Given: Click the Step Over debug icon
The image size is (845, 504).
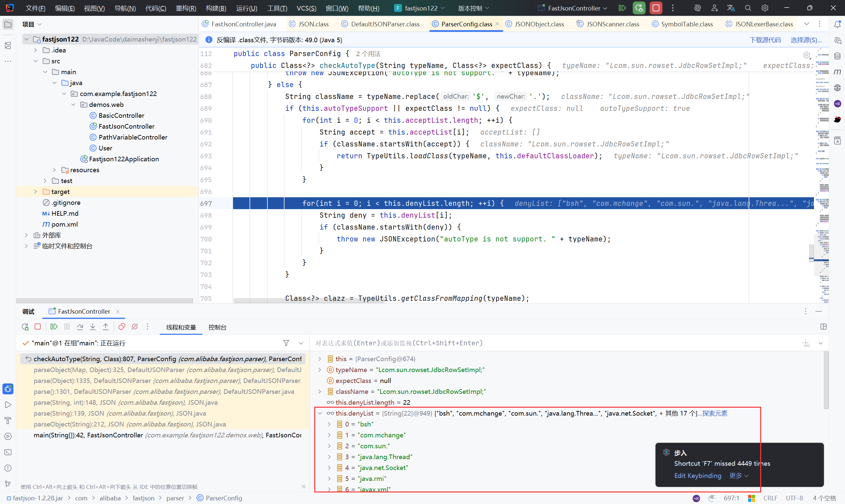Looking at the screenshot, I should [x=80, y=327].
